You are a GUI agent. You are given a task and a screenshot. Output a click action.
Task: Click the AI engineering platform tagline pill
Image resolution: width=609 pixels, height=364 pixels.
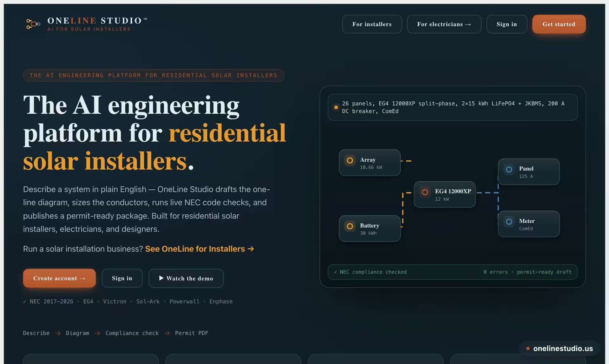[154, 75]
